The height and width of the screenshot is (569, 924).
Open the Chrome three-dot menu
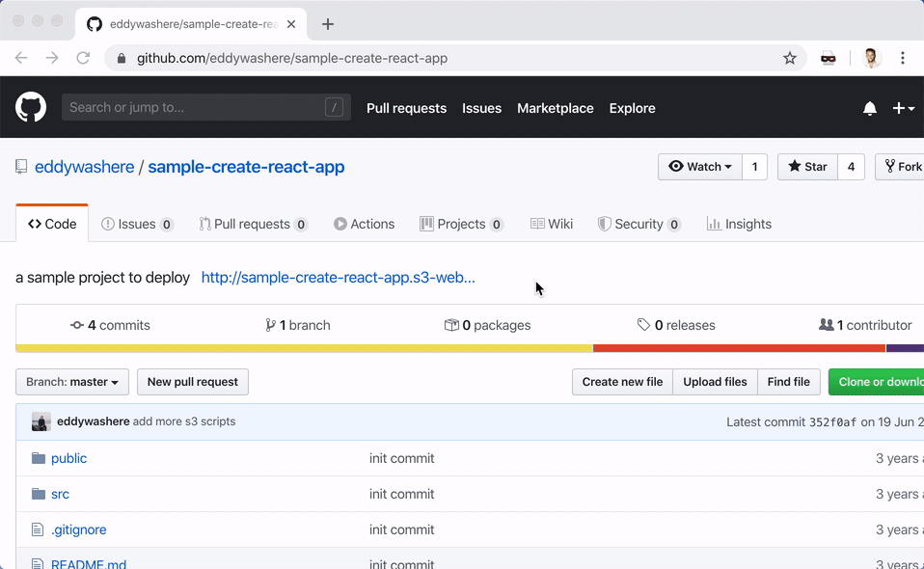coord(902,58)
